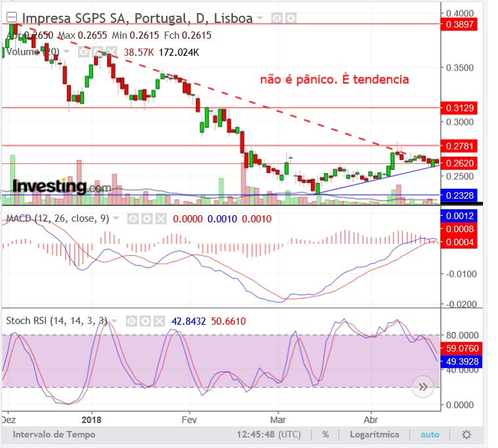Open chart properties gear in bottom bar
This screenshot has width=498, height=448.
tap(467, 434)
